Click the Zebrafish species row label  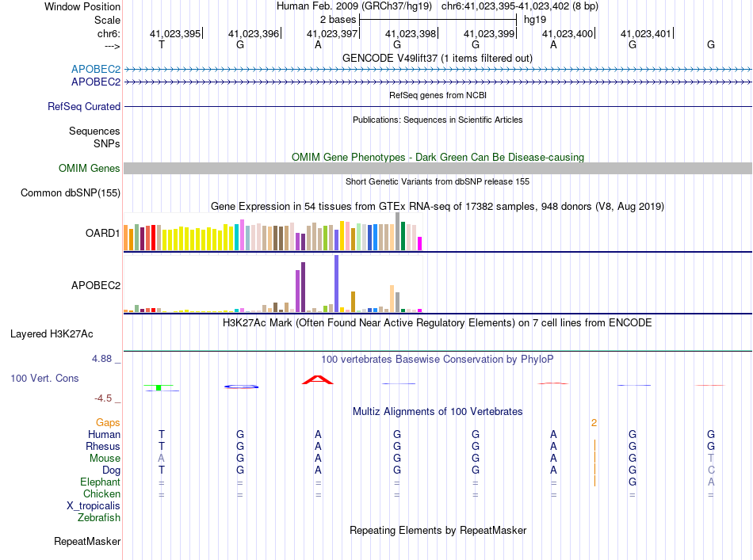(x=99, y=518)
